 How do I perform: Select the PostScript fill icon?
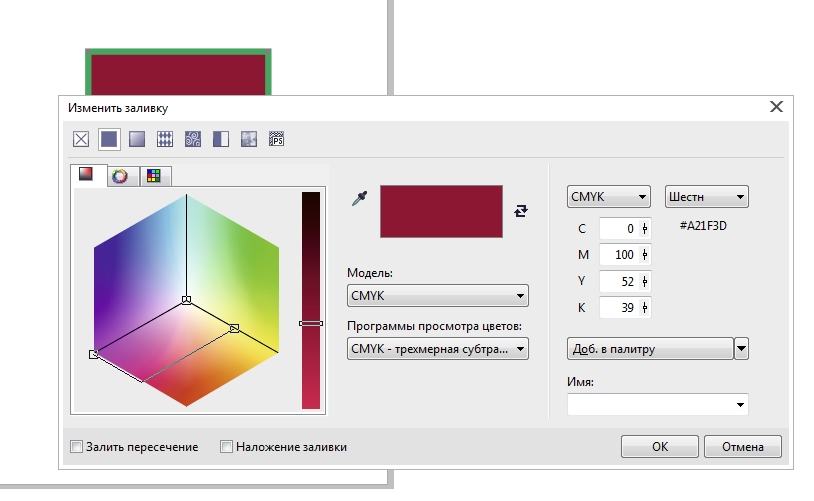click(x=277, y=139)
